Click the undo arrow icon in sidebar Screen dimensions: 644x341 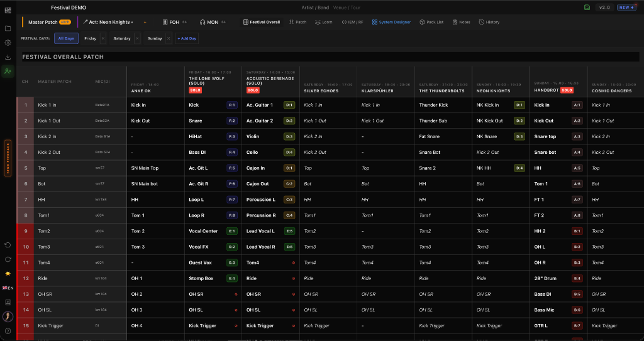pyautogui.click(x=8, y=245)
